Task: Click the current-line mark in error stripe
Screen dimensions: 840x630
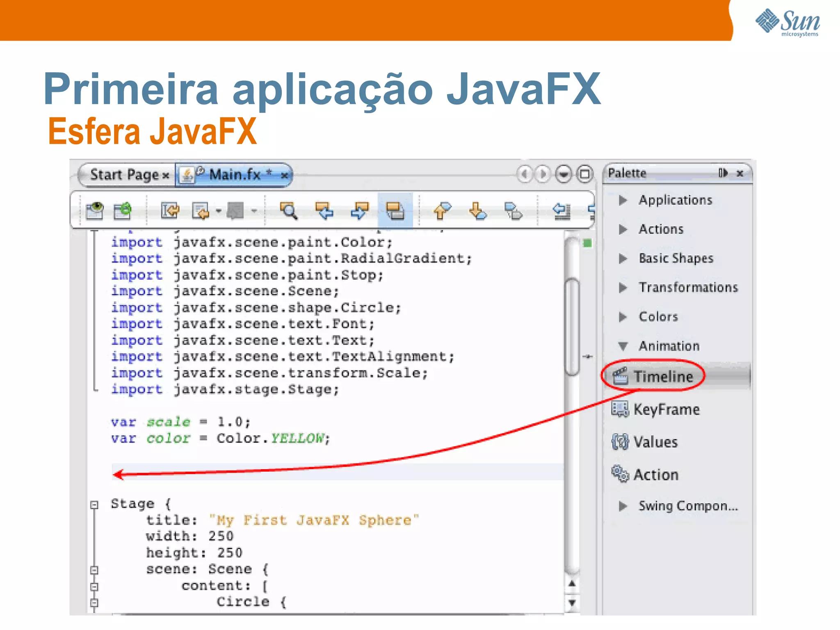Action: coord(587,357)
